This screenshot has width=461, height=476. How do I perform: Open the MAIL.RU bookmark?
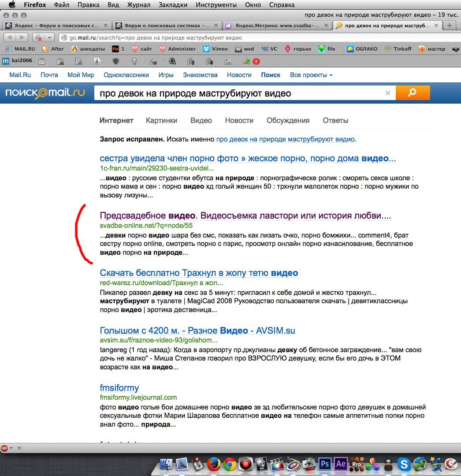tap(21, 49)
